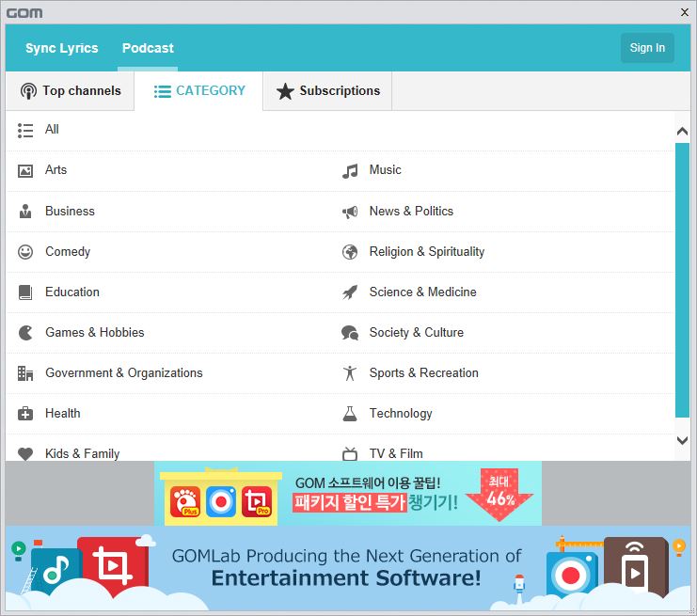Click the Games & Hobbies pac-man icon
Viewport: 697px width, 616px height.
click(x=25, y=333)
